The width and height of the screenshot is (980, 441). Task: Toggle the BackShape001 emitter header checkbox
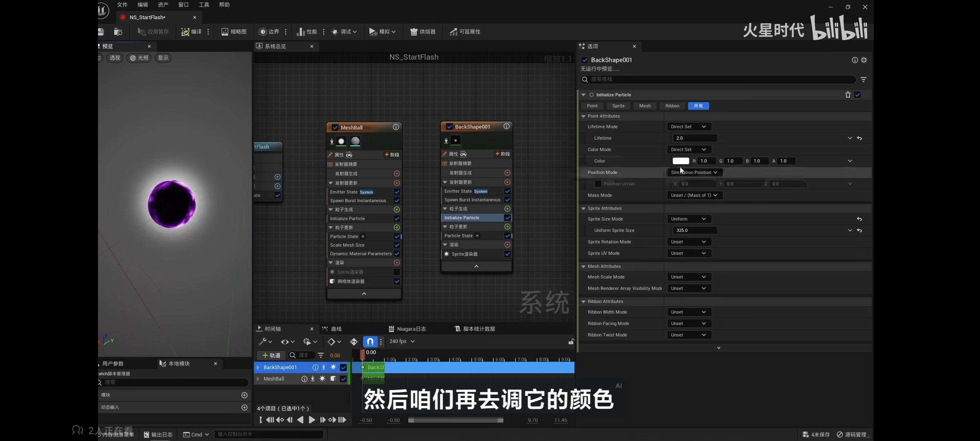[x=449, y=127]
